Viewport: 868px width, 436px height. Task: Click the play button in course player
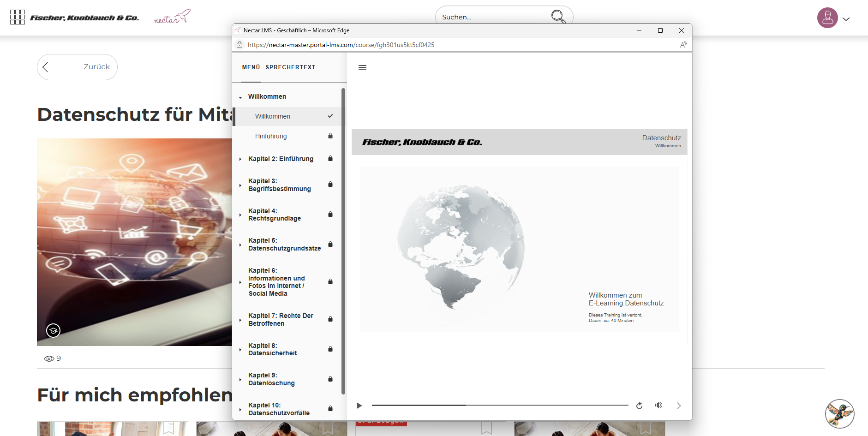click(359, 406)
